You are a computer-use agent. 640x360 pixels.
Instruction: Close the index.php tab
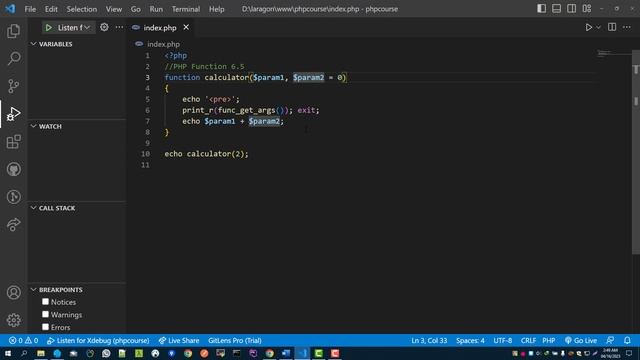(186, 27)
